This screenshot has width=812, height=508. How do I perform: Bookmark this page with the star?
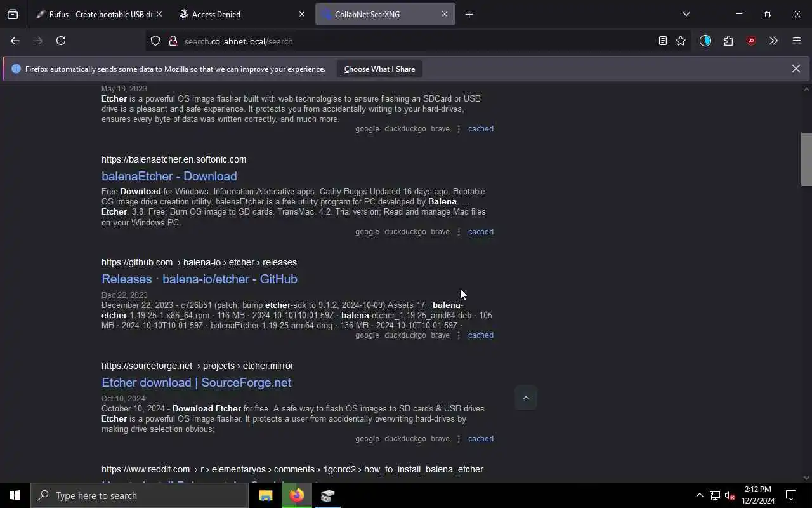tap(681, 41)
